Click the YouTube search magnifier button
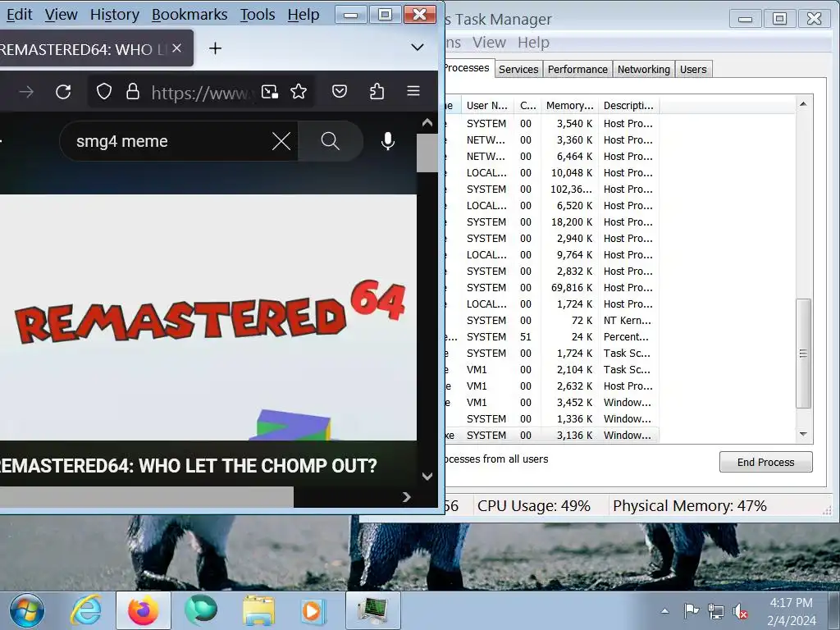The width and height of the screenshot is (840, 630). pos(330,141)
